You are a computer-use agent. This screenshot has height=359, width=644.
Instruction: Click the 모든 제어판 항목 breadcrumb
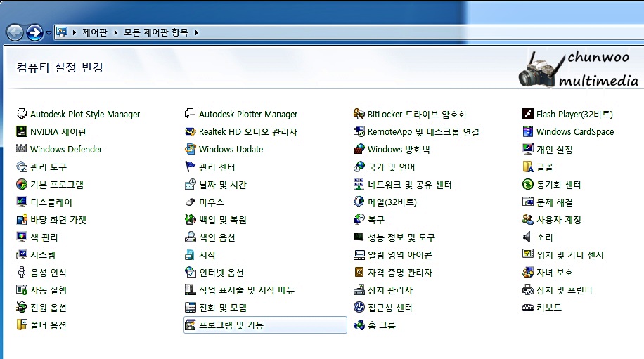pyautogui.click(x=156, y=32)
